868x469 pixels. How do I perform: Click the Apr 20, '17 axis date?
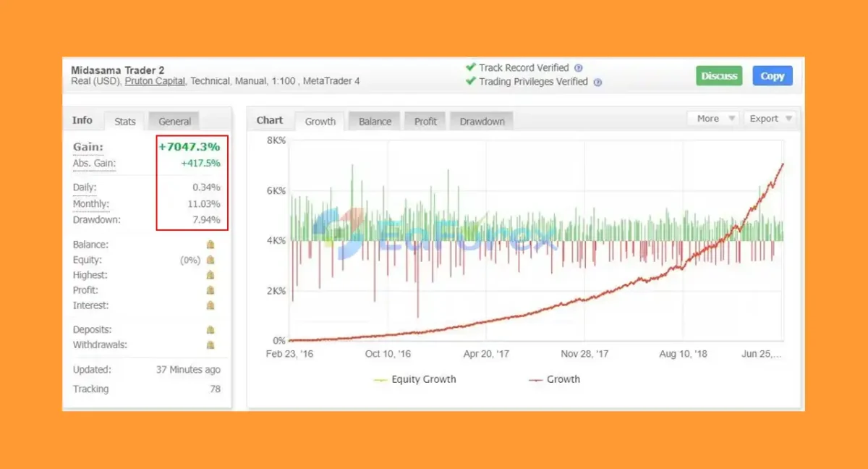coord(486,354)
